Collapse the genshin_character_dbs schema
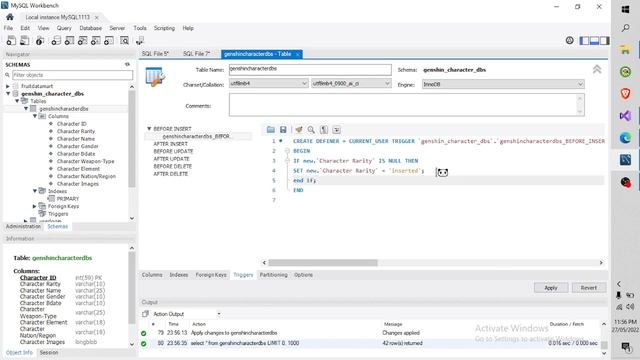This screenshot has width=640, height=360. tap(8, 93)
